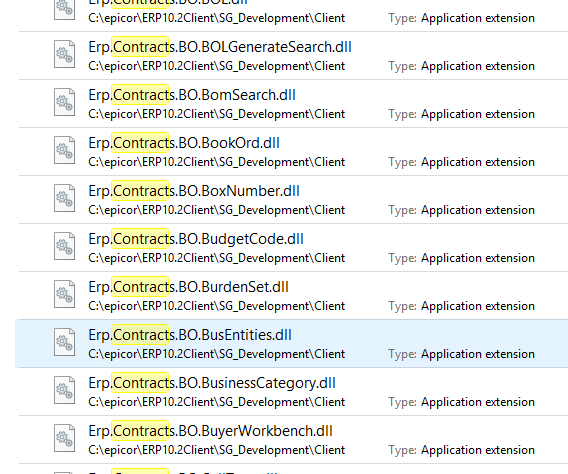Click the folder path under BookOrd.dll
The width and height of the screenshot is (568, 474).
point(217,162)
